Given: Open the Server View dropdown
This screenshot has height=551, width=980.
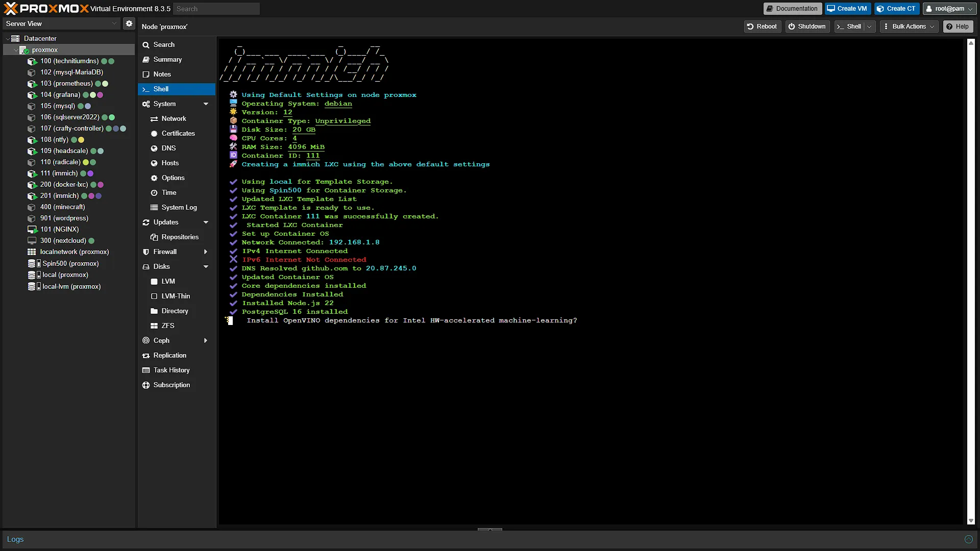Looking at the screenshot, I should (62, 23).
